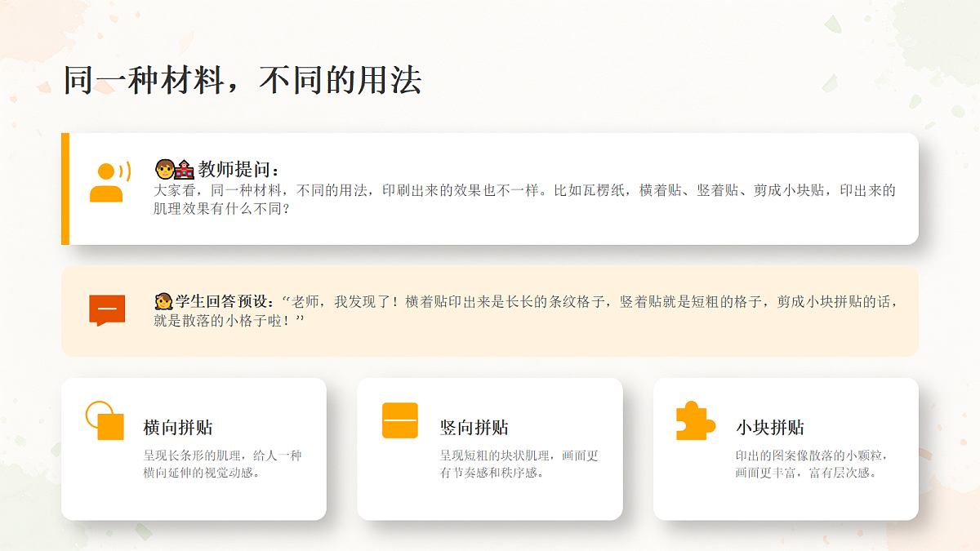Click the description 呈现长条形的肌理
Viewport: 980px width, 551px height.
[x=223, y=464]
